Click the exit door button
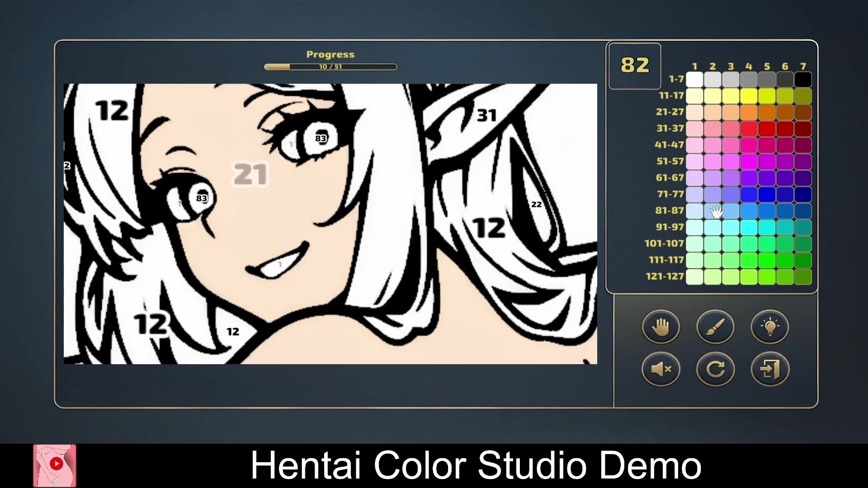This screenshot has width=868, height=488. click(x=770, y=369)
